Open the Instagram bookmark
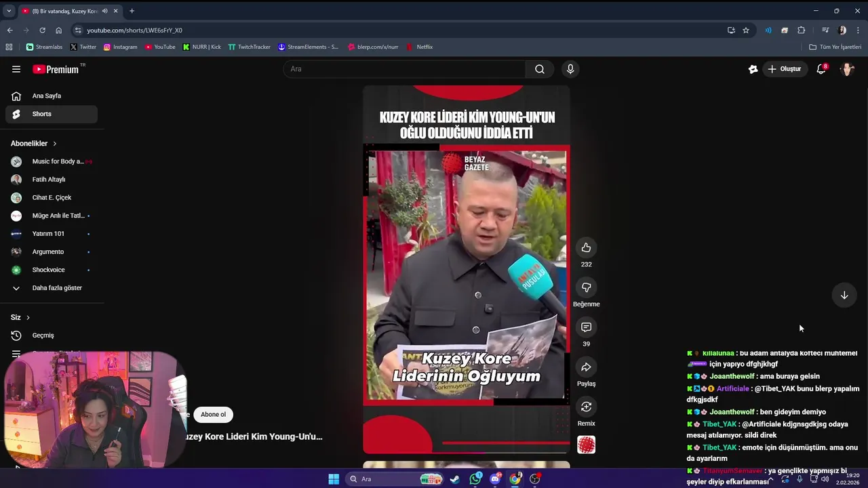Screen dimensions: 868x488 pyautogui.click(x=120, y=47)
